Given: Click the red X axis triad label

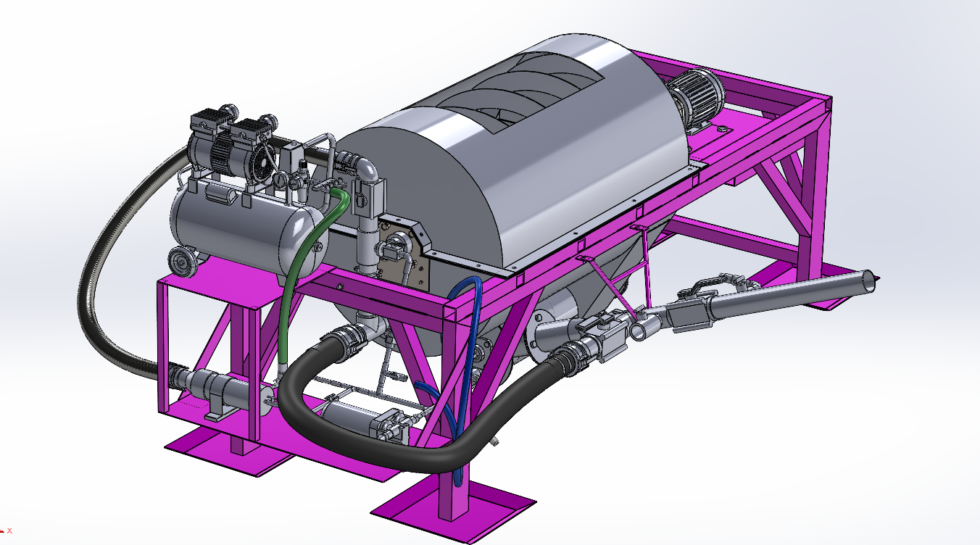Looking at the screenshot, I should pos(9,531).
